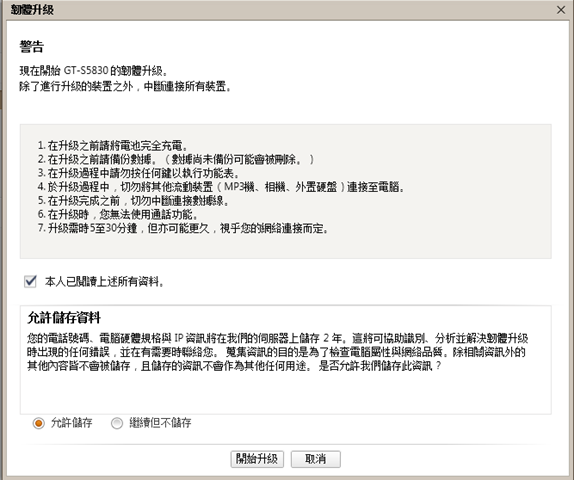
Task: Click warning item 4 mentioning MP3機 devices
Action: (x=221, y=187)
